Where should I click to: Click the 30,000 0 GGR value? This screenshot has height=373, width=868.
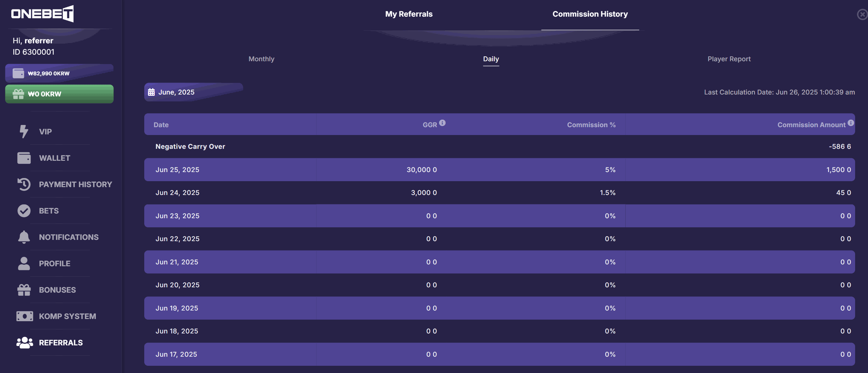coord(421,170)
